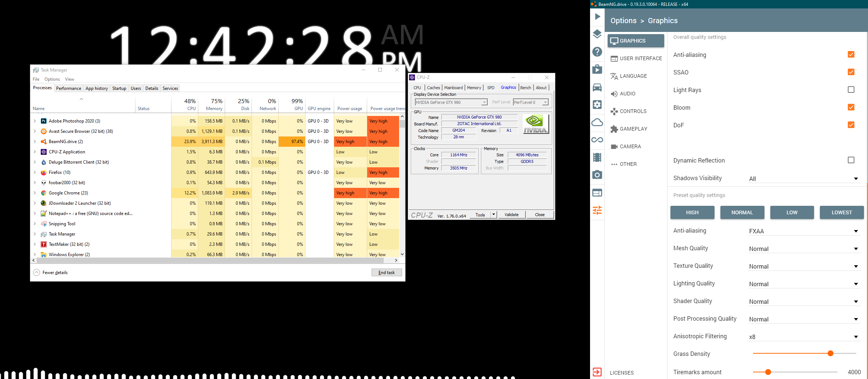Open the CPU-Z Memory tab
The height and width of the screenshot is (379, 868).
tap(474, 88)
